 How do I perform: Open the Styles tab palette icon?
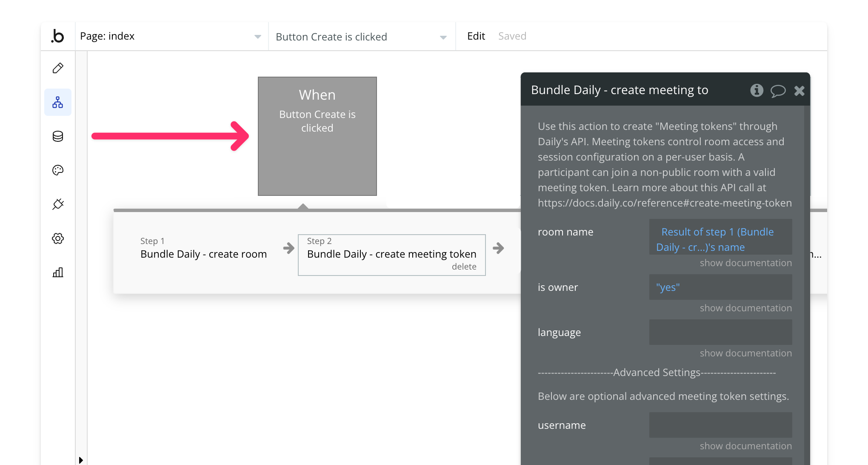point(58,170)
